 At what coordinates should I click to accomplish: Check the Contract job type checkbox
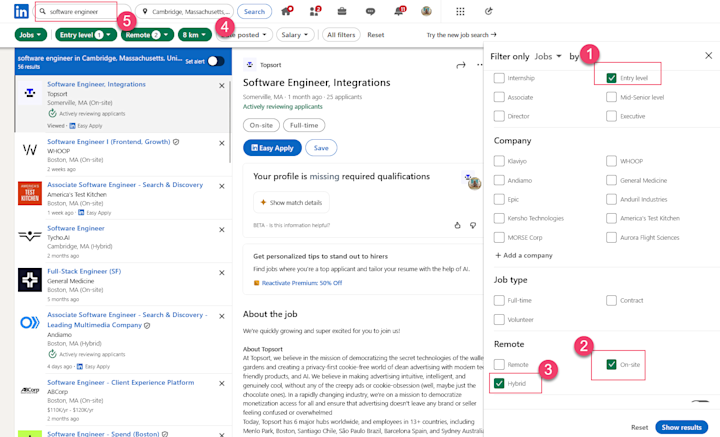tap(611, 300)
